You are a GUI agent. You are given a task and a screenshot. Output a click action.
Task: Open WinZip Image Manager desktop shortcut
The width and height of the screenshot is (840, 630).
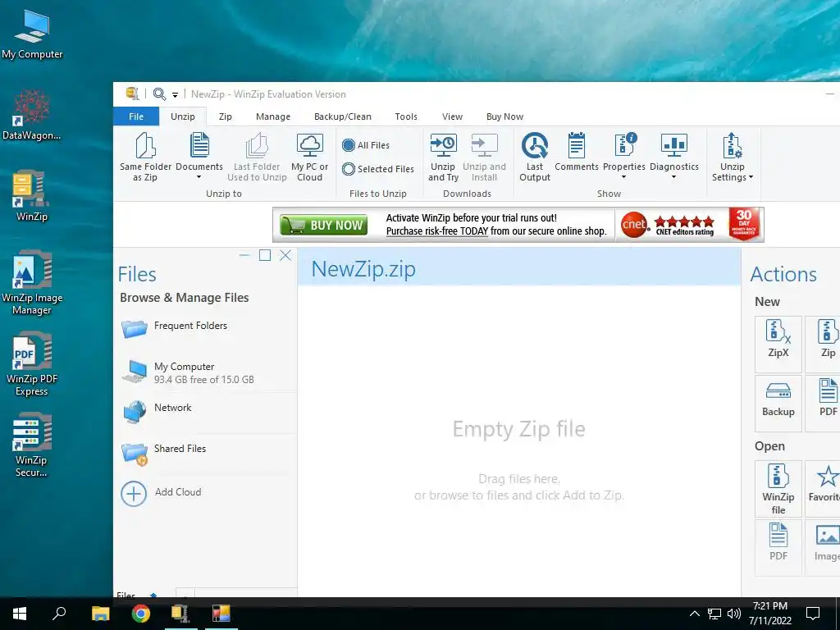[x=32, y=282]
